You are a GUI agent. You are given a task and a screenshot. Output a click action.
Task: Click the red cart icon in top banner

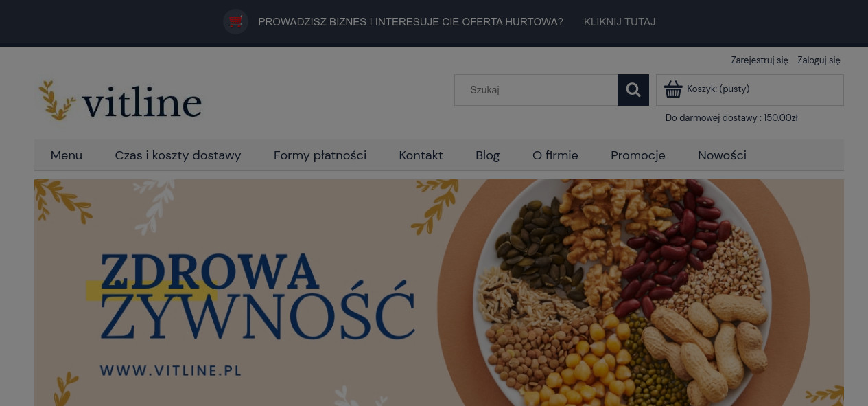point(235,21)
